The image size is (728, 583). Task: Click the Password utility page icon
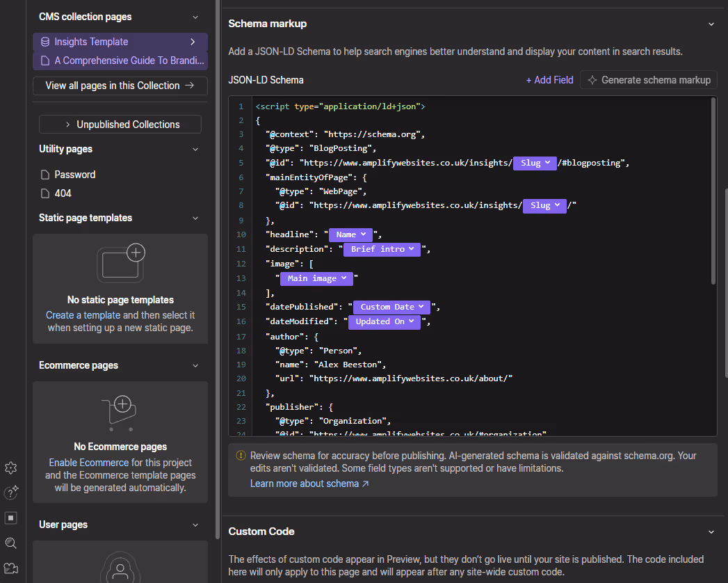tap(44, 174)
